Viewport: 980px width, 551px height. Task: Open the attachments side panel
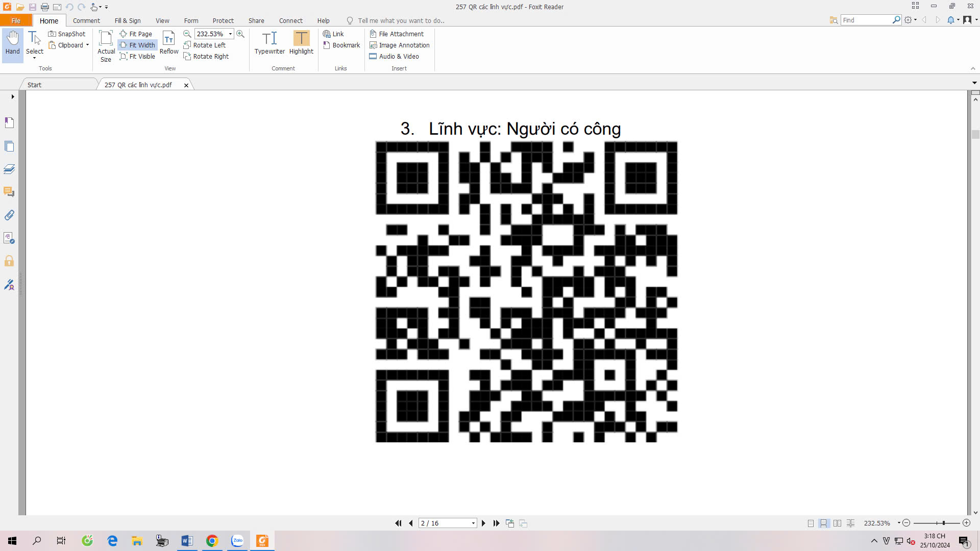pyautogui.click(x=9, y=215)
